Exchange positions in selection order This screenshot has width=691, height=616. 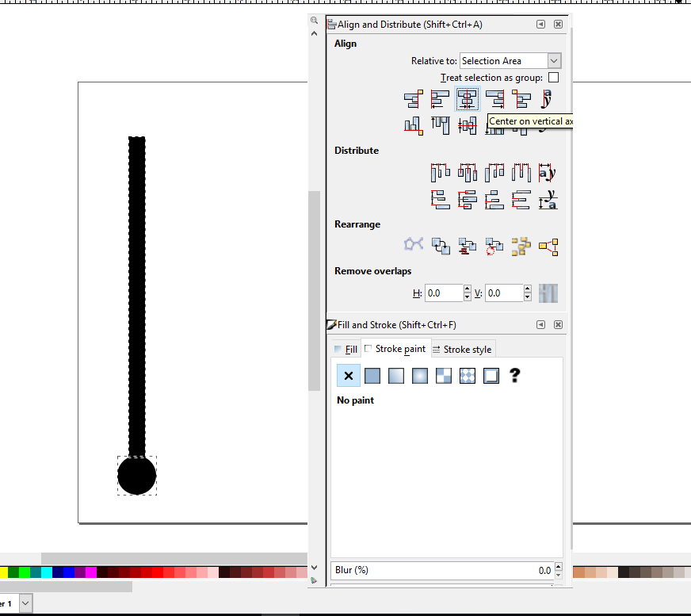(441, 246)
